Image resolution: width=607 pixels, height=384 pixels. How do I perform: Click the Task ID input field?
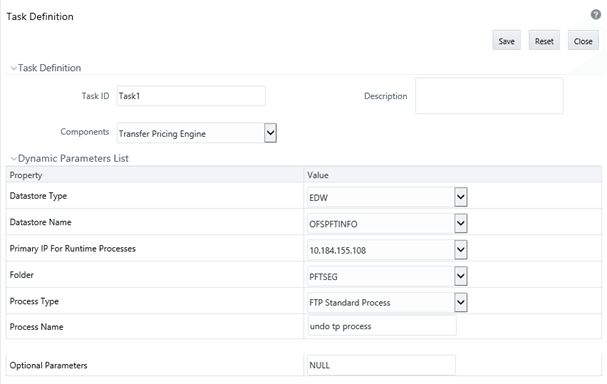(191, 96)
